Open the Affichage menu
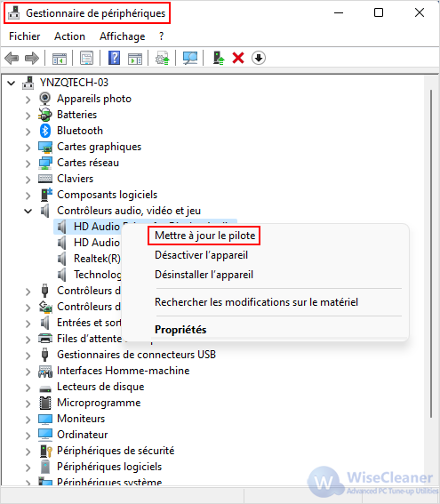Image resolution: width=440 pixels, height=504 pixels. point(122,36)
